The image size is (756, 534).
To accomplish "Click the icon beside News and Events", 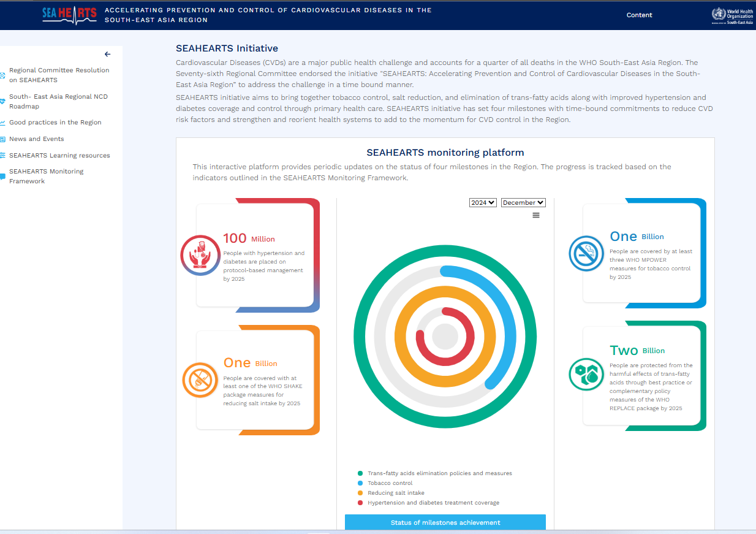I will 3,139.
